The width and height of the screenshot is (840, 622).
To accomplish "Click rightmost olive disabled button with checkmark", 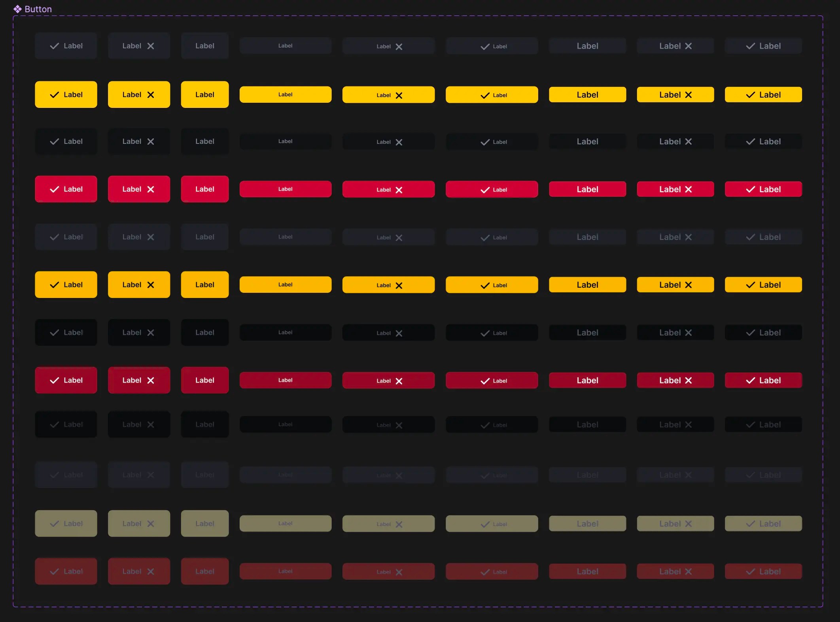I will coord(763,524).
